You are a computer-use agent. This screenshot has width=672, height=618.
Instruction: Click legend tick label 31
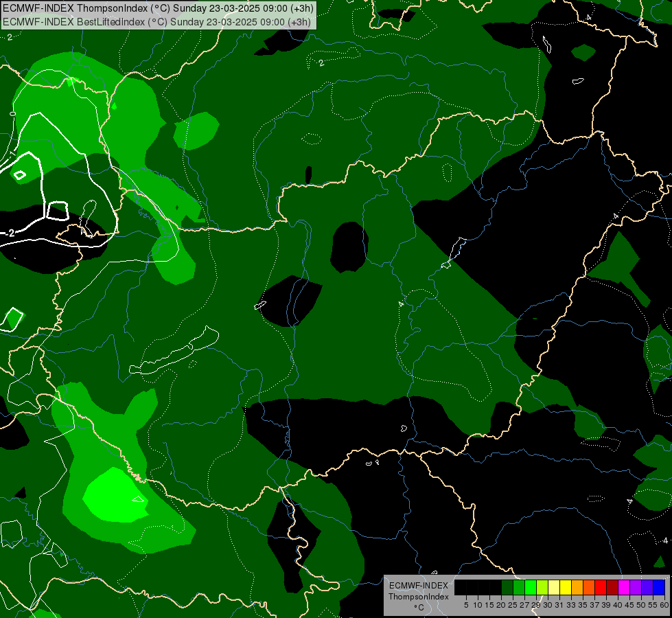tap(559, 605)
